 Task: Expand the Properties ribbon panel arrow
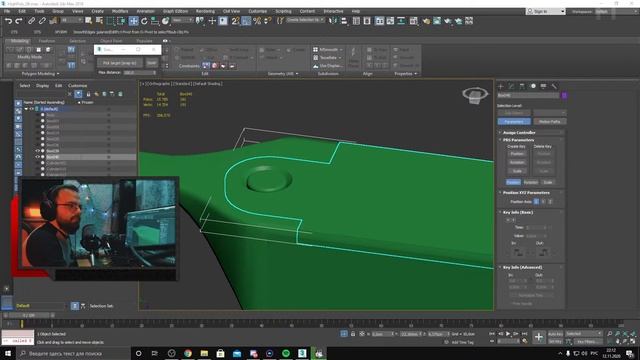(416, 74)
